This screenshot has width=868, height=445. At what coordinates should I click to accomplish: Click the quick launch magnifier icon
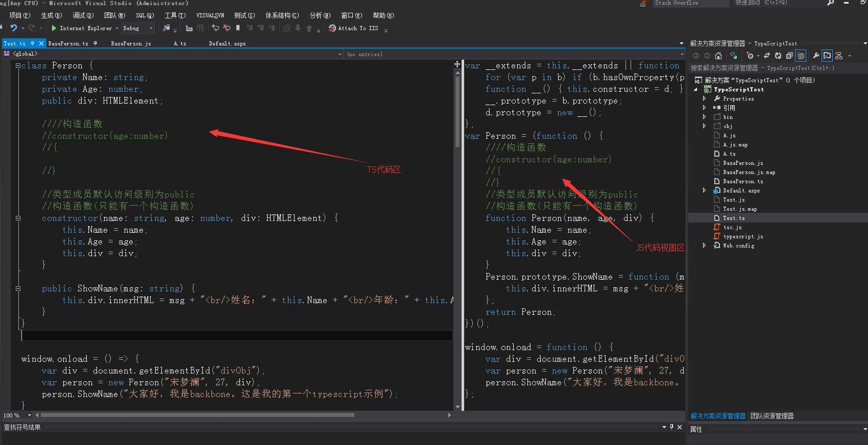(x=831, y=3)
